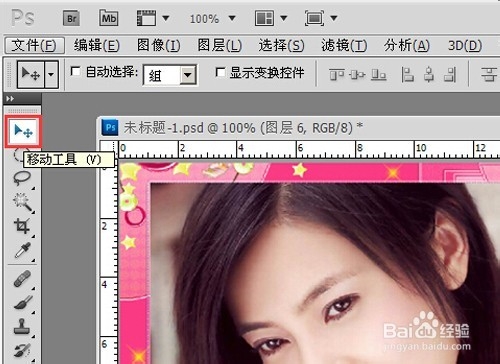This screenshot has width=500, height=364.
Task: Open the View Extras filmstrip icon
Action: pos(146,18)
